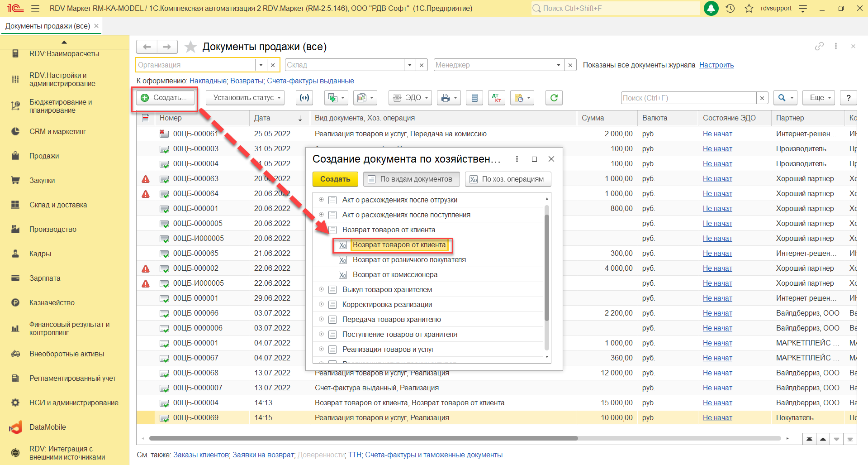This screenshot has height=465, width=868.
Task: Toggle 'По хоз. операциям' view mode
Action: (x=508, y=179)
